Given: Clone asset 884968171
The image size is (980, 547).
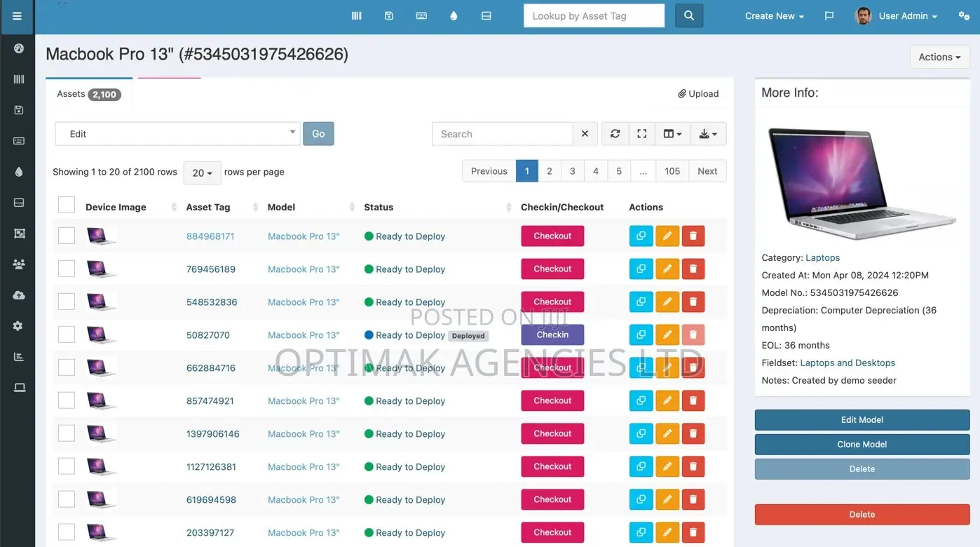Looking at the screenshot, I should pos(641,236).
